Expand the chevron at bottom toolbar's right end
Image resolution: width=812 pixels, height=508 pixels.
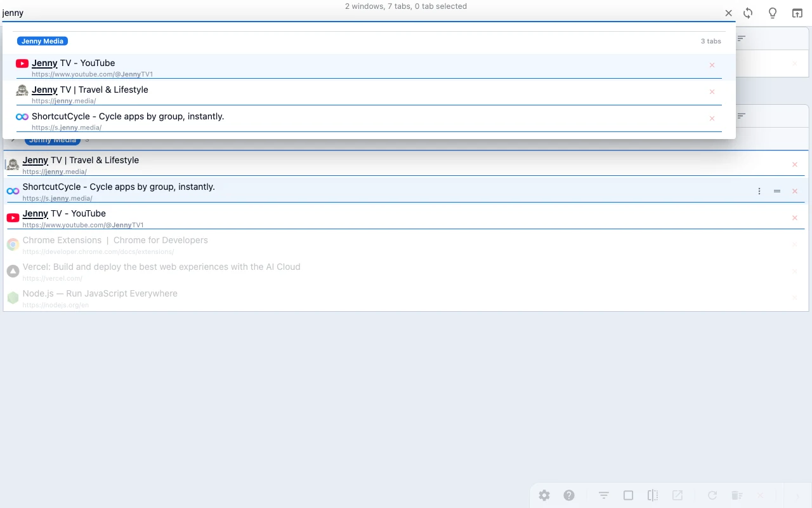(x=797, y=495)
